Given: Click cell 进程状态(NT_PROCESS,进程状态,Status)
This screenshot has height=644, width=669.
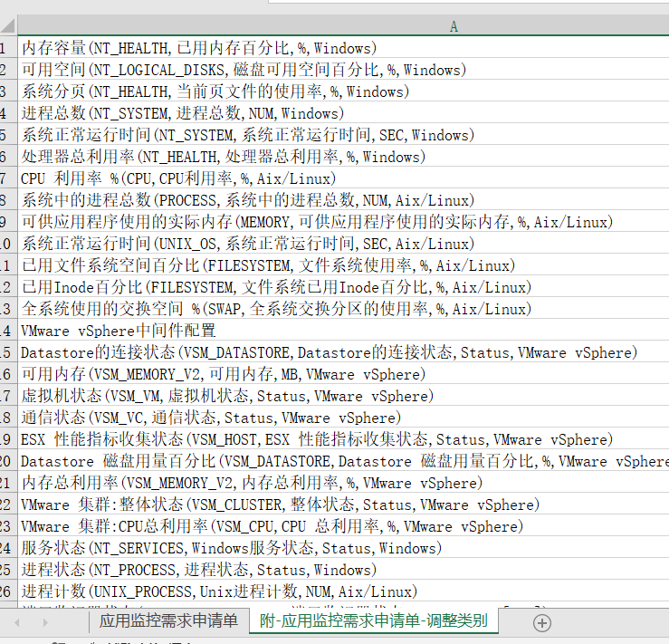Looking at the screenshot, I should [x=343, y=570].
